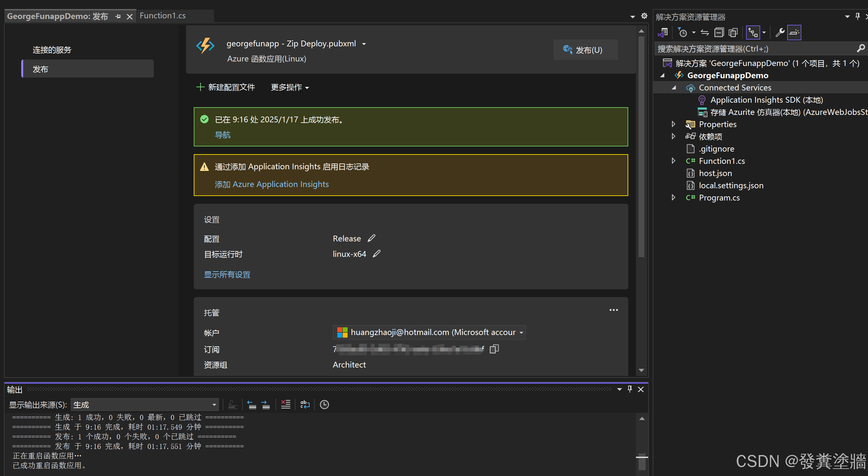
Task: Toggle preview selected items button
Action: [794, 33]
